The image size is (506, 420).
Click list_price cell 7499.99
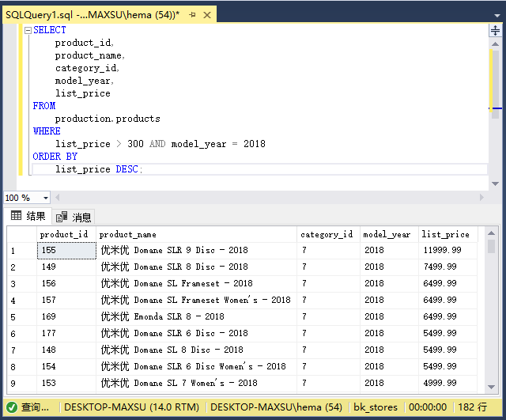tap(447, 267)
